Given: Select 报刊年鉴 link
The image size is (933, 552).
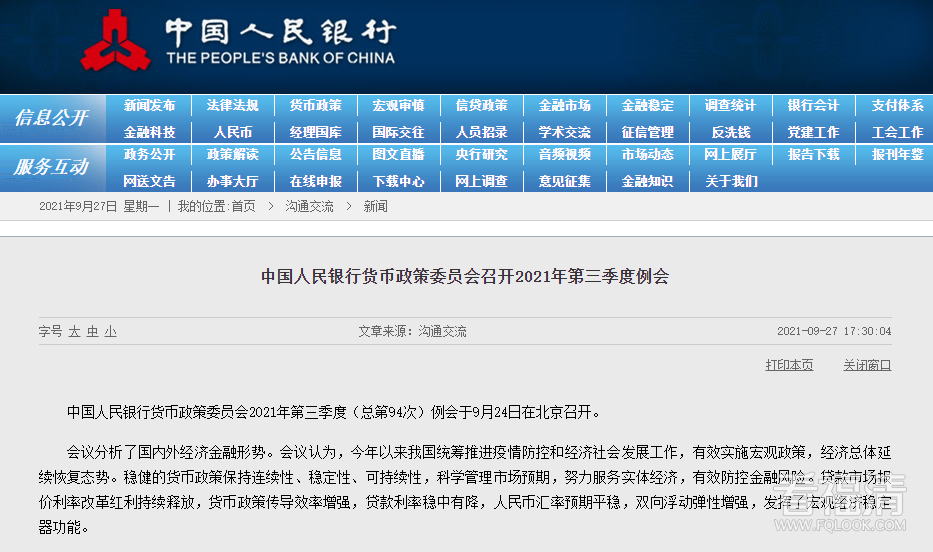Looking at the screenshot, I should tap(897, 155).
